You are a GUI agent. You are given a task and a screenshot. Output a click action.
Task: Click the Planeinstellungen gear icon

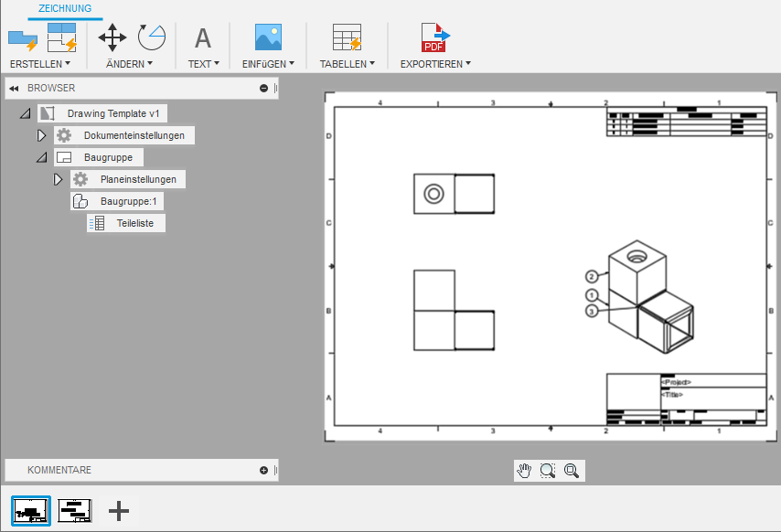[x=80, y=179]
